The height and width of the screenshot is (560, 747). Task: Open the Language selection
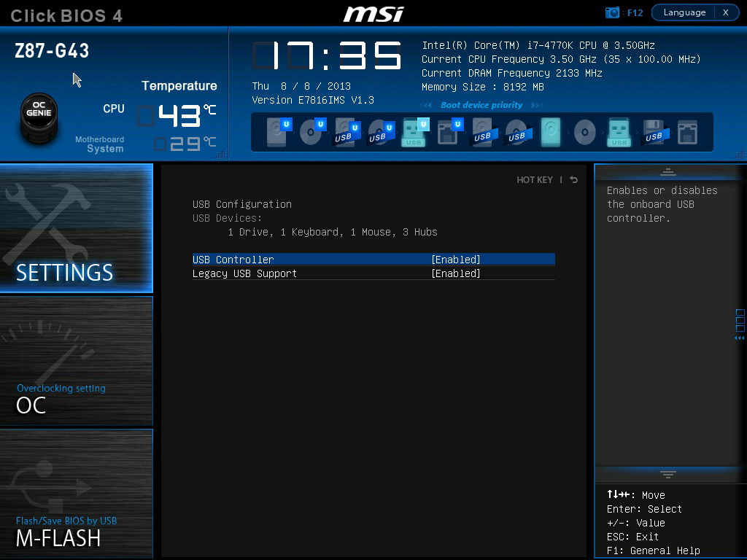click(684, 12)
